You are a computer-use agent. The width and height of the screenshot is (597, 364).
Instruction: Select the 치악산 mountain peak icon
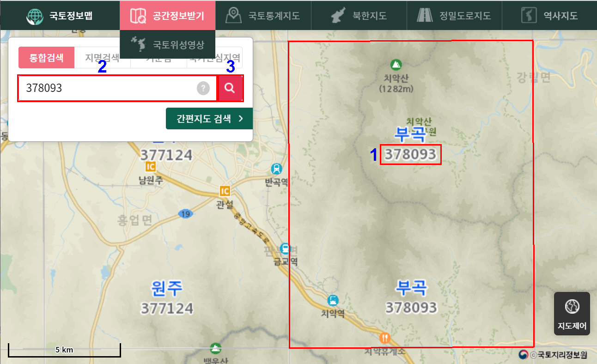pyautogui.click(x=396, y=64)
